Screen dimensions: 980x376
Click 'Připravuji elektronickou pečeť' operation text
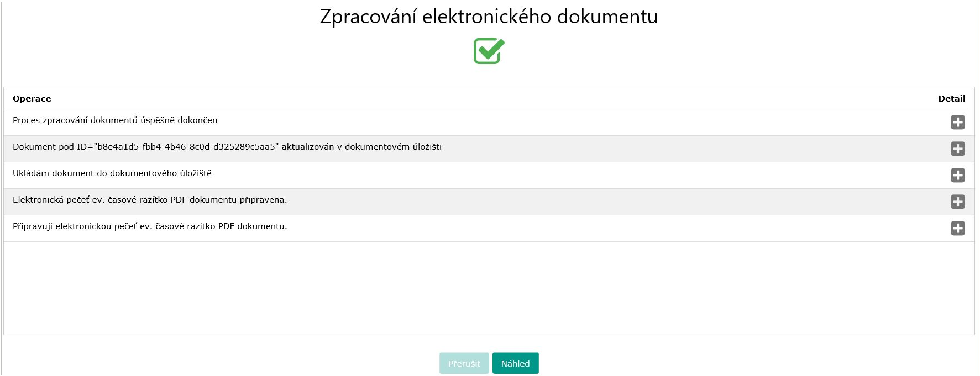pos(150,226)
